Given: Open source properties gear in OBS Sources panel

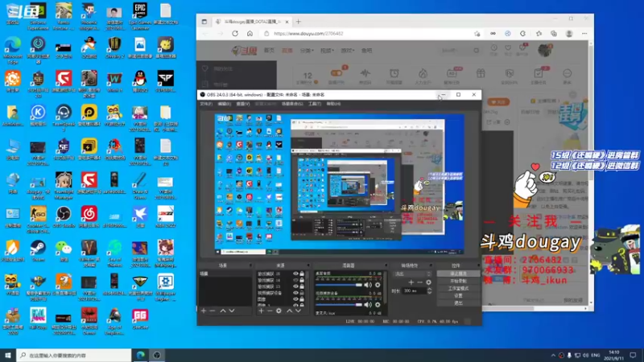Looking at the screenshot, I should tap(279, 311).
